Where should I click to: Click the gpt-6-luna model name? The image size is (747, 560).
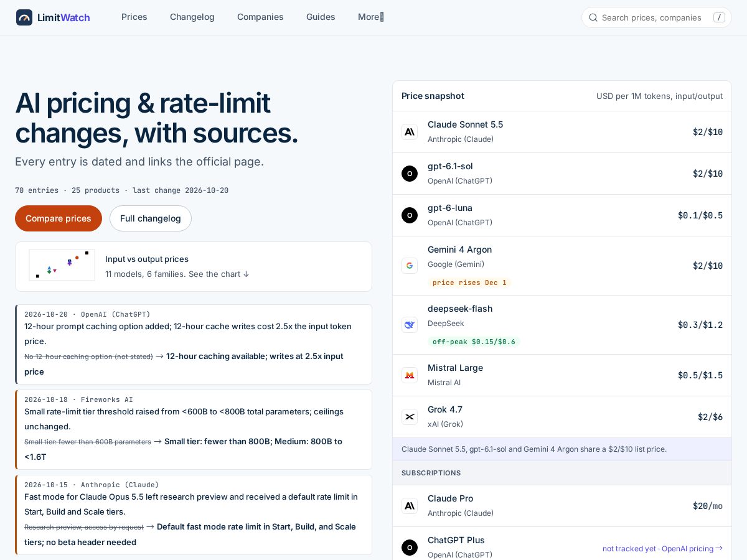[x=450, y=208]
